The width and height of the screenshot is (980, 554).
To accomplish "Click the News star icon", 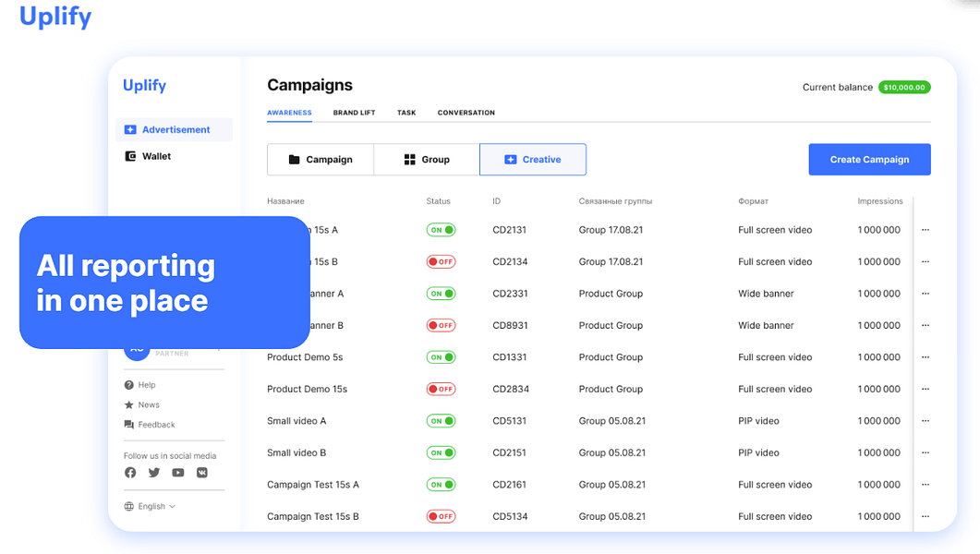I will 128,404.
